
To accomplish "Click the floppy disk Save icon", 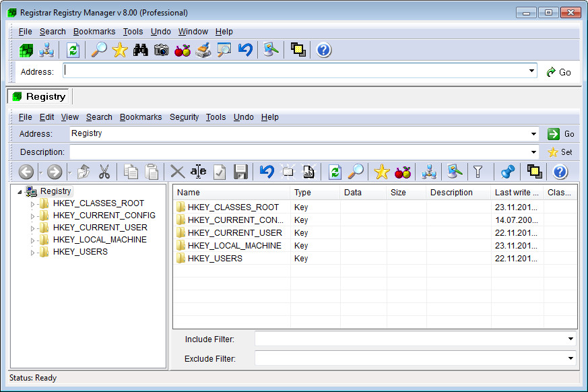I will (x=240, y=172).
